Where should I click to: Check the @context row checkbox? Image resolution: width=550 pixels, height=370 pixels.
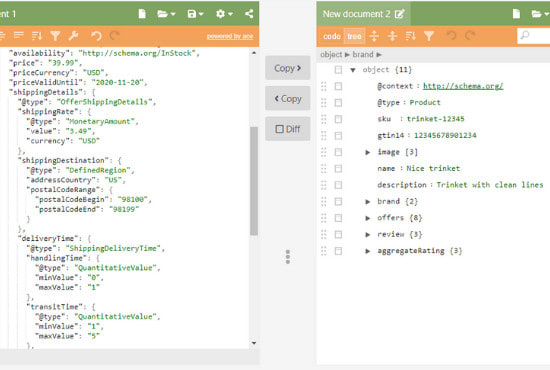338,86
